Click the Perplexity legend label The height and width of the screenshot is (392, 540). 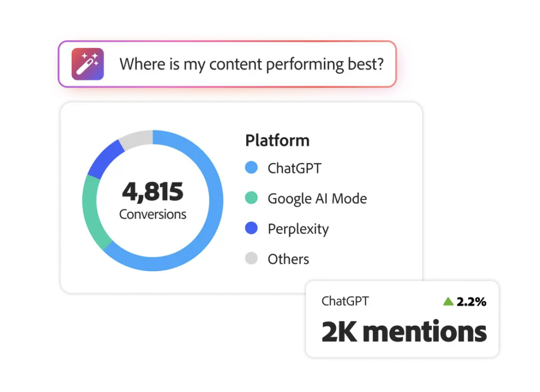298,229
